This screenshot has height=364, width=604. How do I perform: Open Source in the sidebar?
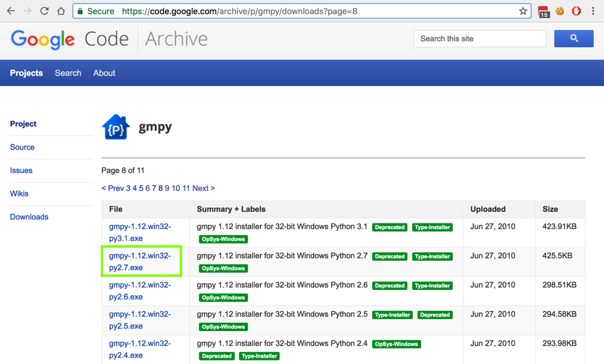tap(22, 147)
